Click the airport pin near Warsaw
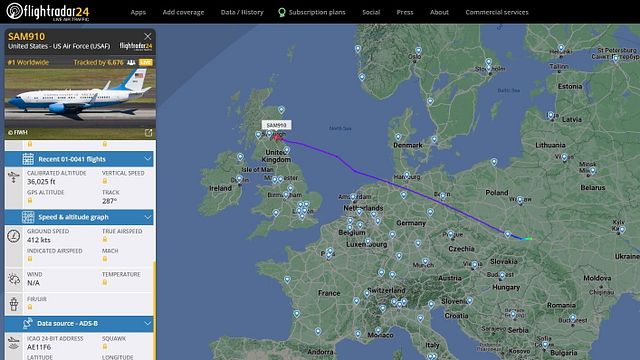The image size is (640, 360). tap(520, 200)
